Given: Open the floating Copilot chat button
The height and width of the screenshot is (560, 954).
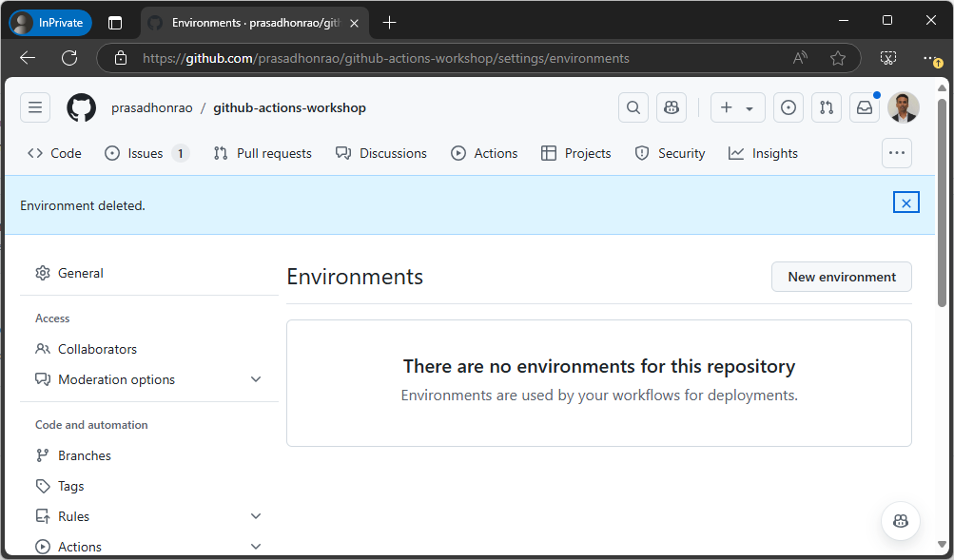Looking at the screenshot, I should point(900,520).
